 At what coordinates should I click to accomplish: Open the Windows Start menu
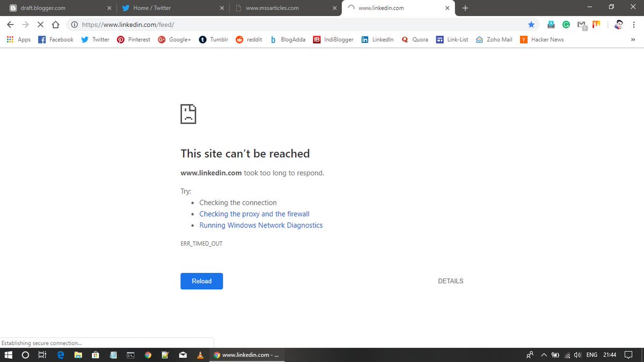click(x=9, y=354)
